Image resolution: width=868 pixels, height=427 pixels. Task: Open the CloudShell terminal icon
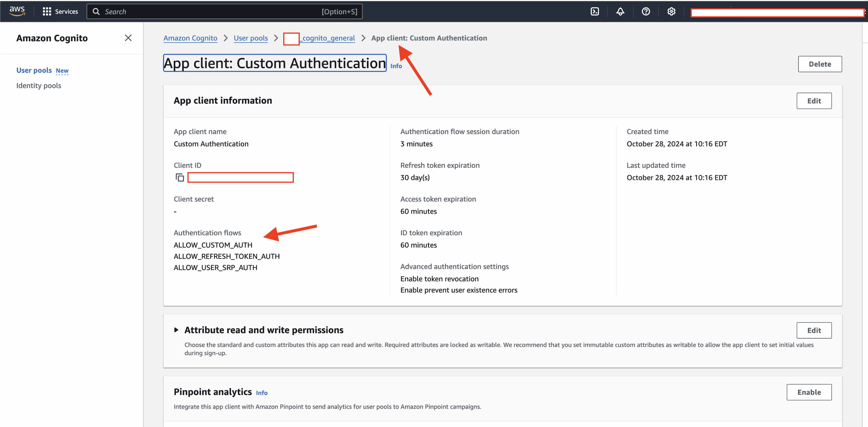click(x=595, y=12)
